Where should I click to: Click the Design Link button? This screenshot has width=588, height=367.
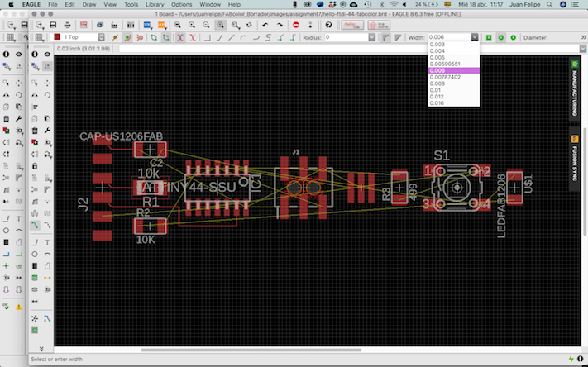[x=353, y=25]
